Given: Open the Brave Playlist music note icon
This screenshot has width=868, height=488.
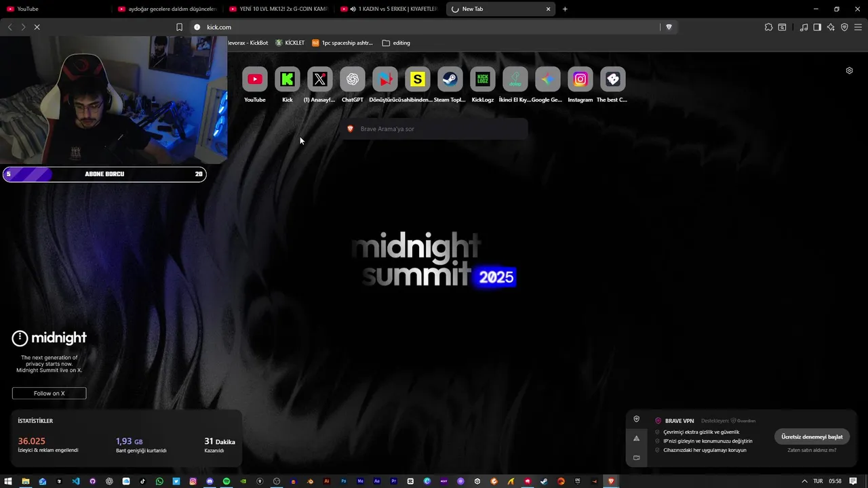Looking at the screenshot, I should coord(804,27).
